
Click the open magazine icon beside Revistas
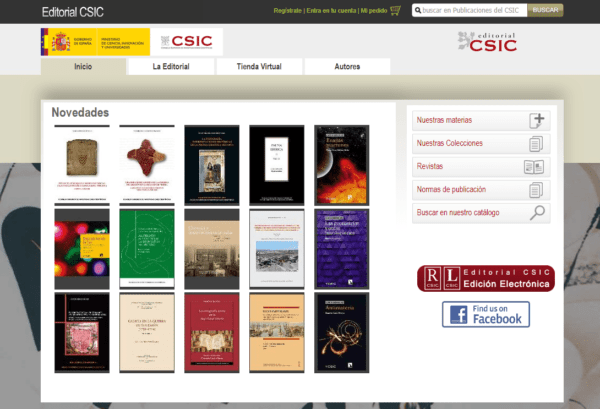coord(534,167)
